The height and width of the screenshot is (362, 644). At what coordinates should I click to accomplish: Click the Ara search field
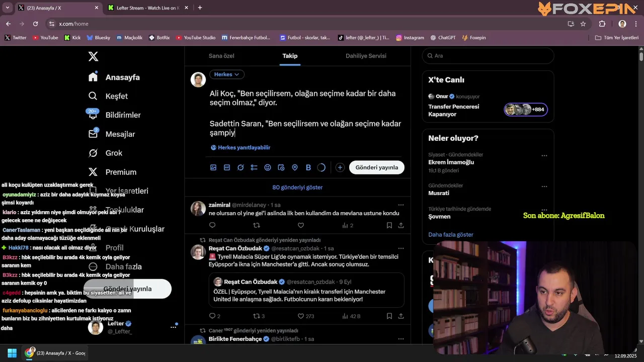click(x=488, y=56)
